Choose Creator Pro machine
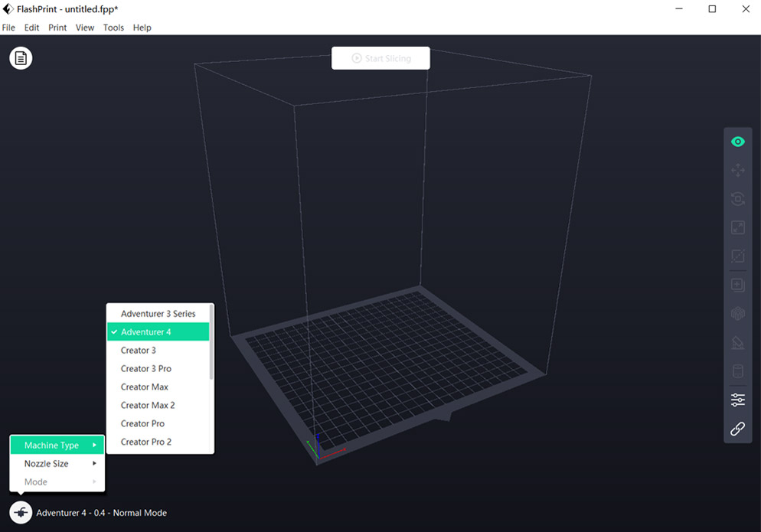Image resolution: width=761 pixels, height=532 pixels. pyautogui.click(x=158, y=424)
